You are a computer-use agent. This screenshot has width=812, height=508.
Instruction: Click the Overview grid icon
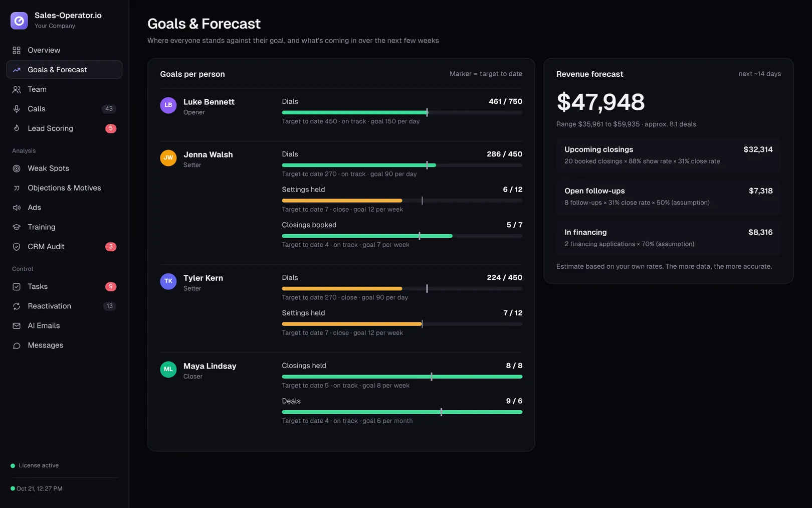(x=17, y=50)
